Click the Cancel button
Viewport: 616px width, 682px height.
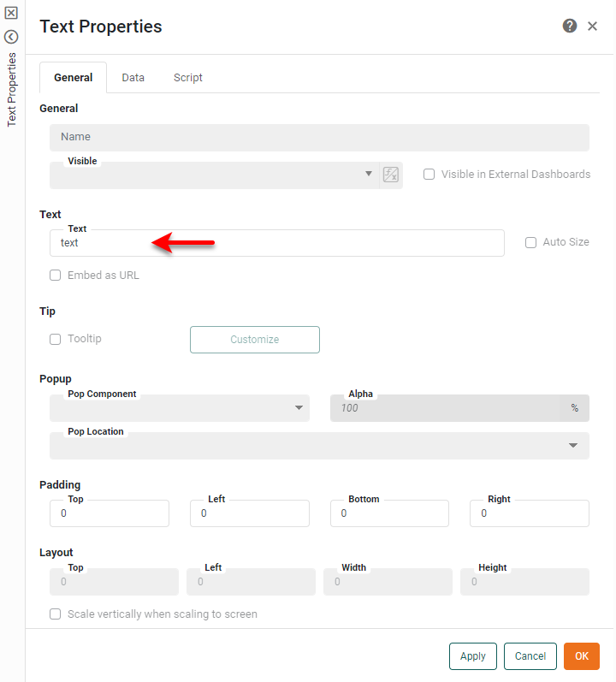[x=530, y=656]
